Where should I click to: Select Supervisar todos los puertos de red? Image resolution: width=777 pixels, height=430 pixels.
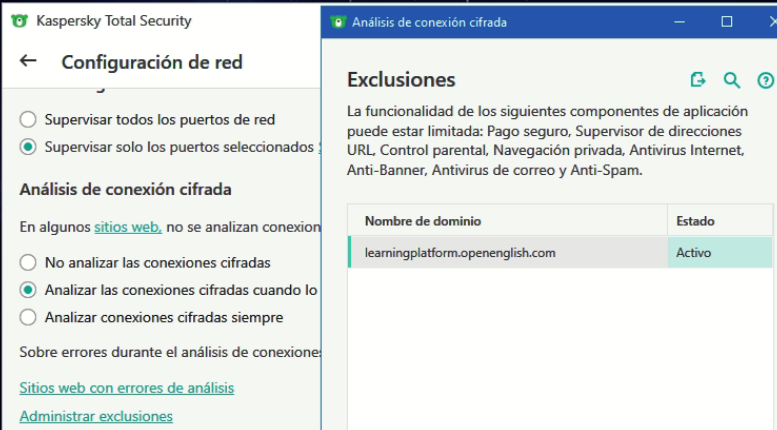coord(28,119)
